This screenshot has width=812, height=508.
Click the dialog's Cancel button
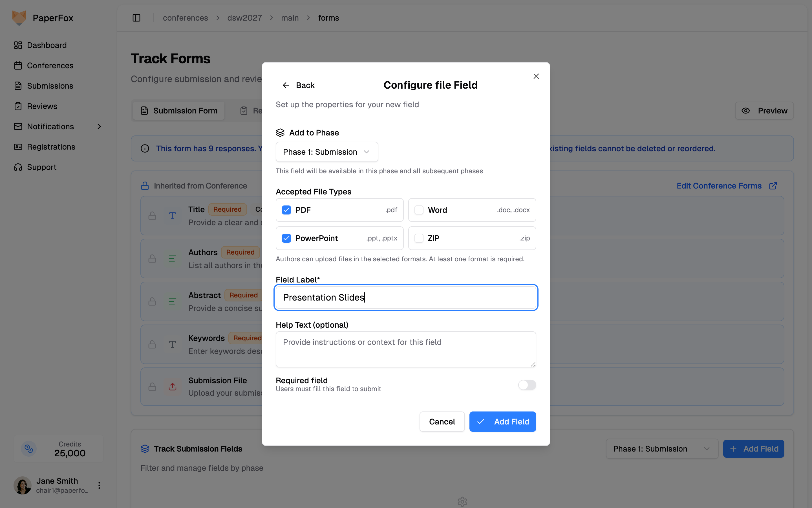[442, 422]
